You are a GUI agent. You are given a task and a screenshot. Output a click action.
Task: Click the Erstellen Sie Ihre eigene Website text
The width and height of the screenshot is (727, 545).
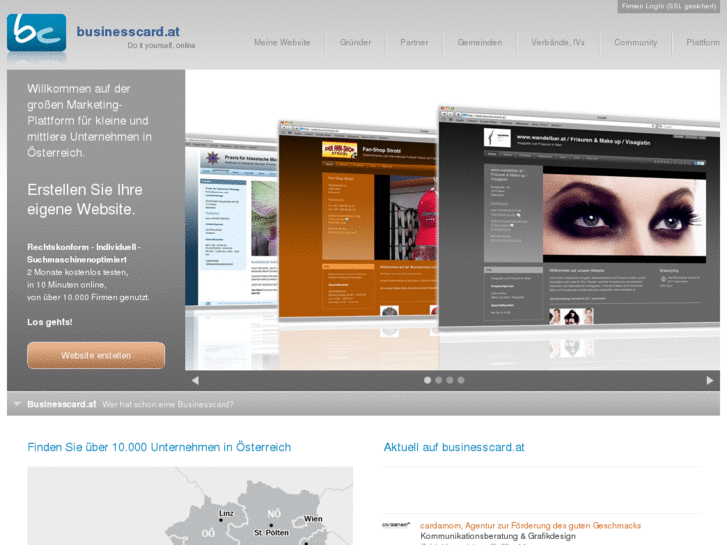pyautogui.click(x=85, y=199)
